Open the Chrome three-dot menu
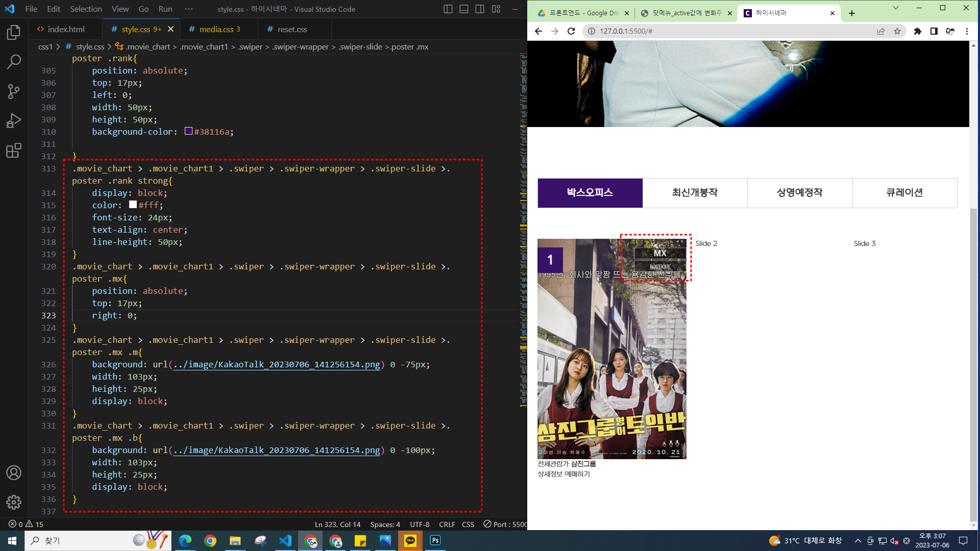The image size is (980, 551). [967, 31]
